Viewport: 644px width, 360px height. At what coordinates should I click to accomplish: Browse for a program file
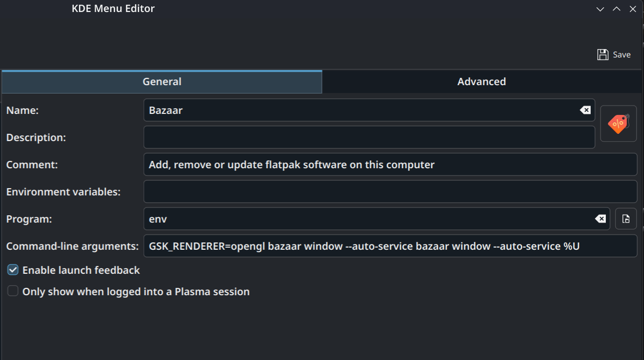pyautogui.click(x=626, y=219)
